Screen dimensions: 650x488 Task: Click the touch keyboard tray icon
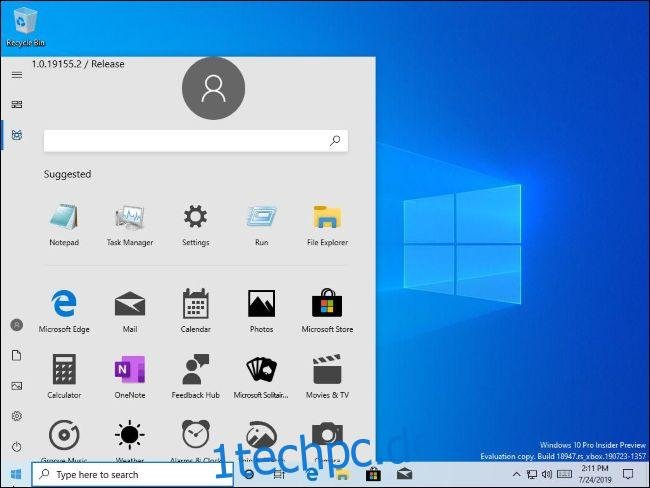[x=565, y=473]
